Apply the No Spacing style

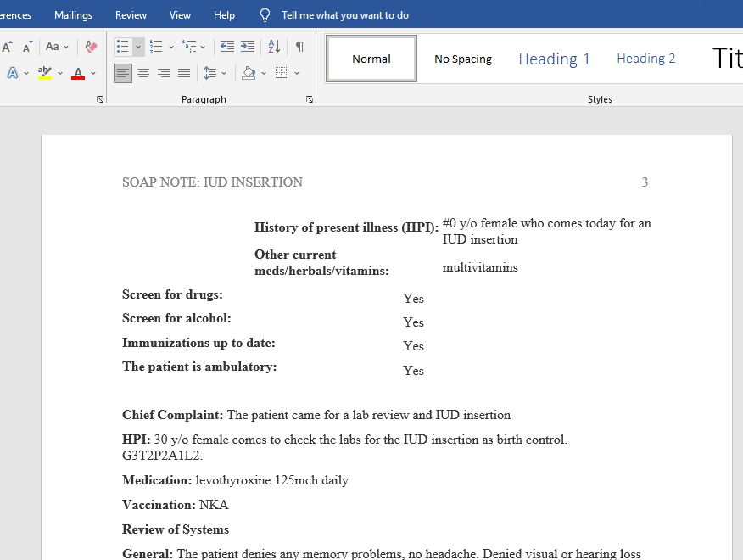click(x=463, y=59)
